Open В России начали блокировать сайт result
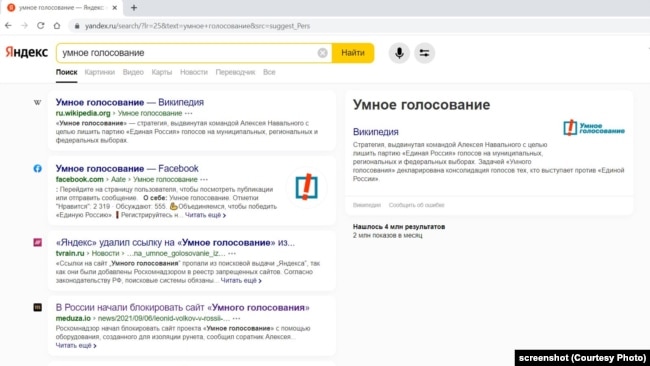Screen dimensions: 650x366 pos(182,308)
